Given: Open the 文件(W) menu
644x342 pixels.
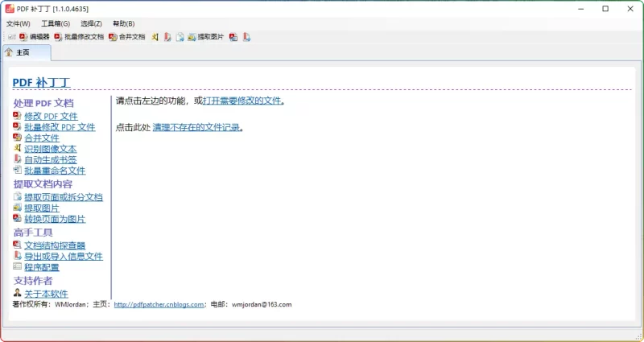Looking at the screenshot, I should click(x=19, y=23).
